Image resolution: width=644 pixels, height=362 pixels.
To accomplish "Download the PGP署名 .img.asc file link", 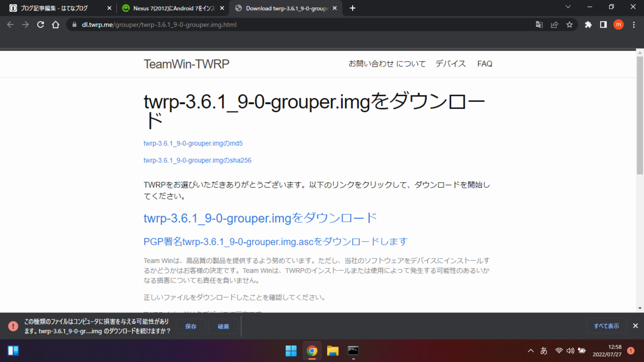I will click(275, 241).
